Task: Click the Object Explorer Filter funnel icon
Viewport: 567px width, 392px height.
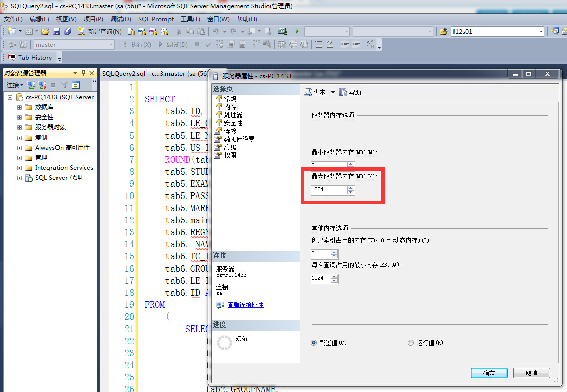Action: 65,85
